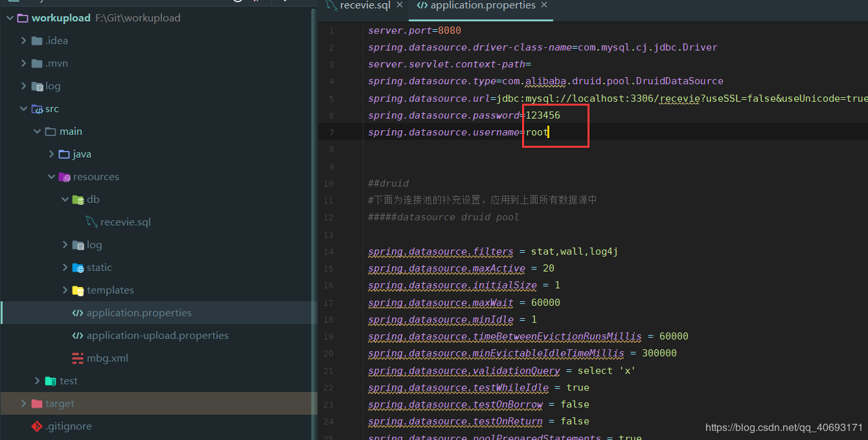Collapse the workupload project root
Screen dimensions: 868x440
(x=10, y=18)
